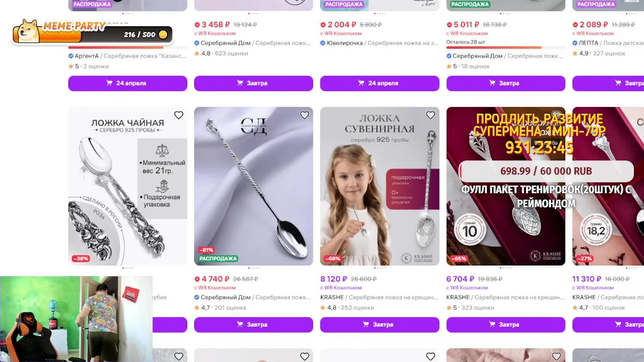644x362 pixels.
Task: Click the streamer webcam overlay
Action: 76,319
